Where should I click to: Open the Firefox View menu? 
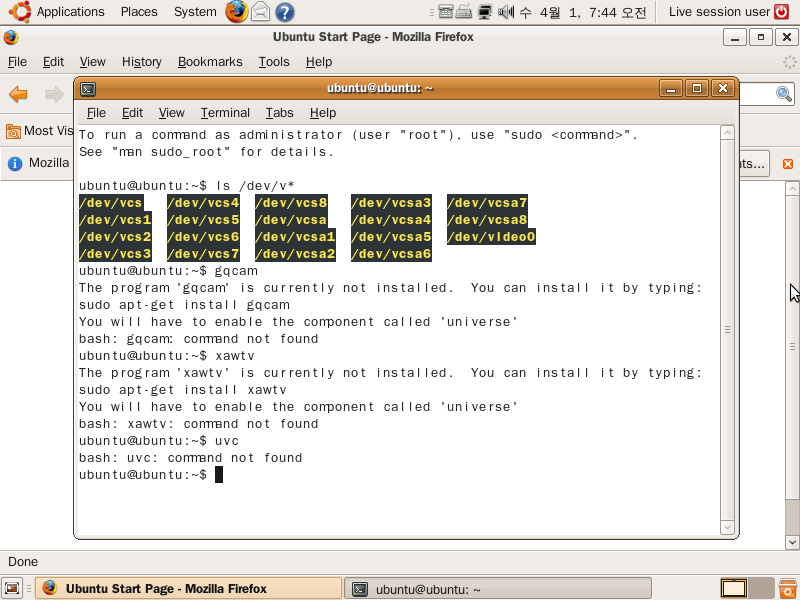tap(92, 62)
